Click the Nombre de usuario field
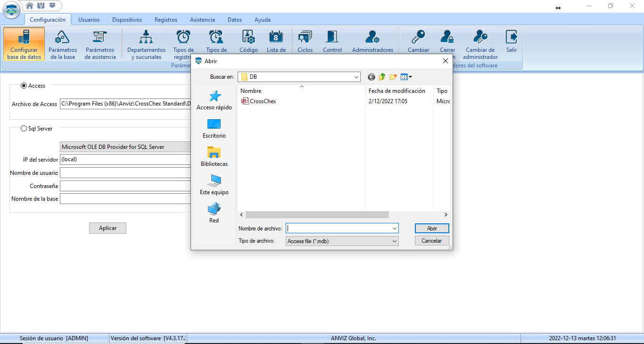 tap(125, 172)
